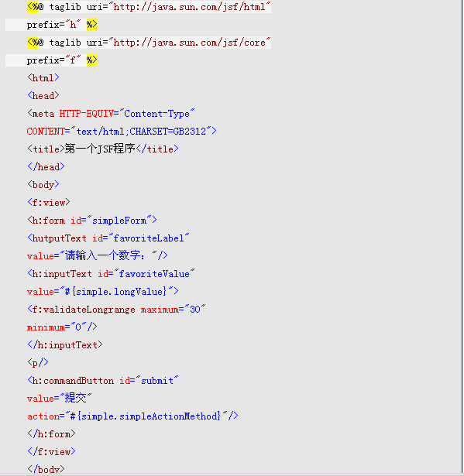Click the simpleForm id value
The width and height of the screenshot is (464, 476).
pyautogui.click(x=119, y=221)
